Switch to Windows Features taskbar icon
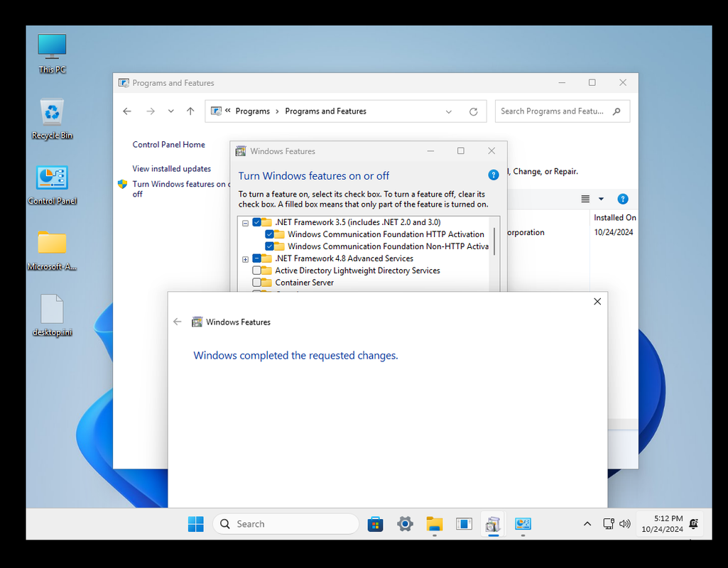The image size is (728, 568). (493, 524)
